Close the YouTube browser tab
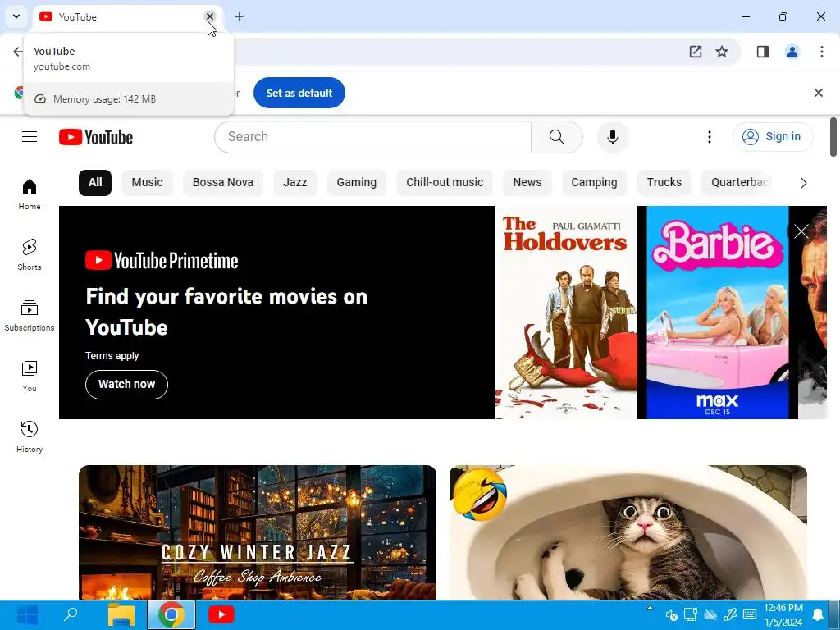The height and width of the screenshot is (630, 840). (x=210, y=16)
